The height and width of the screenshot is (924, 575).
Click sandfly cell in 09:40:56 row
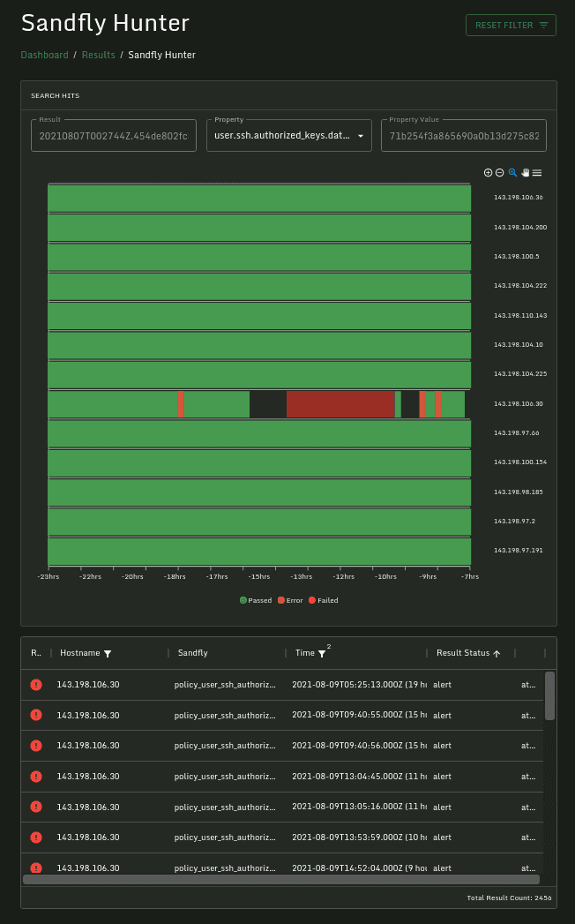tap(225, 746)
